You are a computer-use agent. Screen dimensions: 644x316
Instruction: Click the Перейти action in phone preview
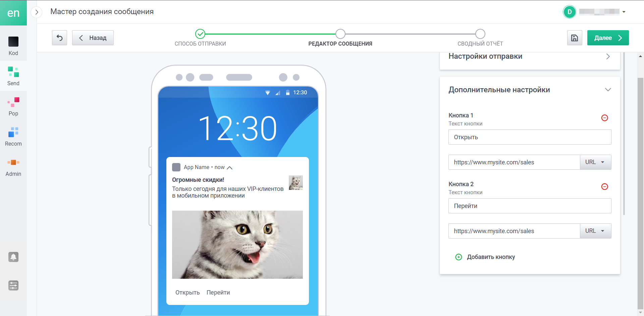click(x=218, y=293)
